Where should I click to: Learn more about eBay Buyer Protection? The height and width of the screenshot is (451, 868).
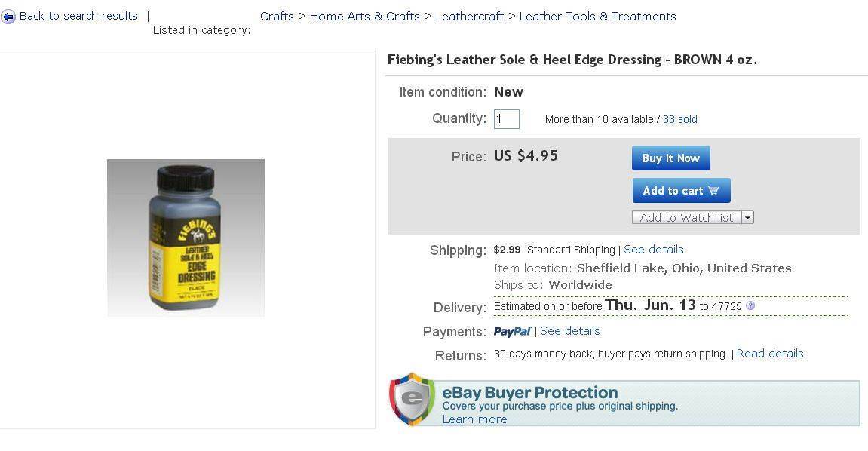(474, 419)
